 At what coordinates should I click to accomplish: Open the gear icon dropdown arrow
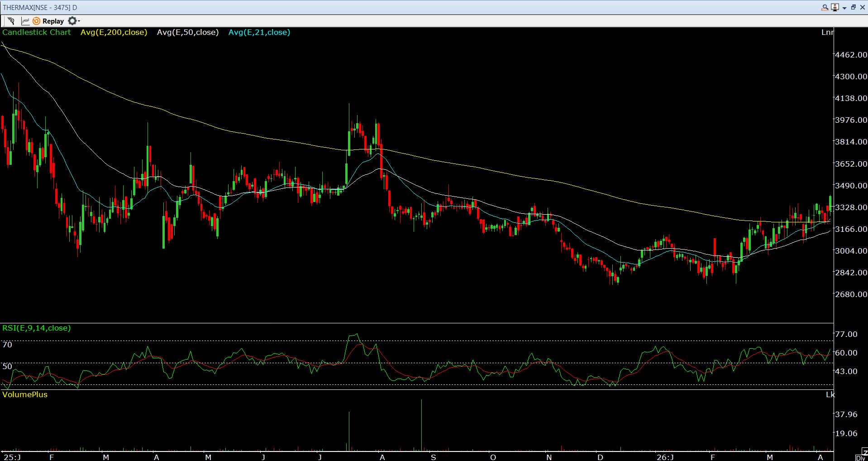tap(78, 21)
